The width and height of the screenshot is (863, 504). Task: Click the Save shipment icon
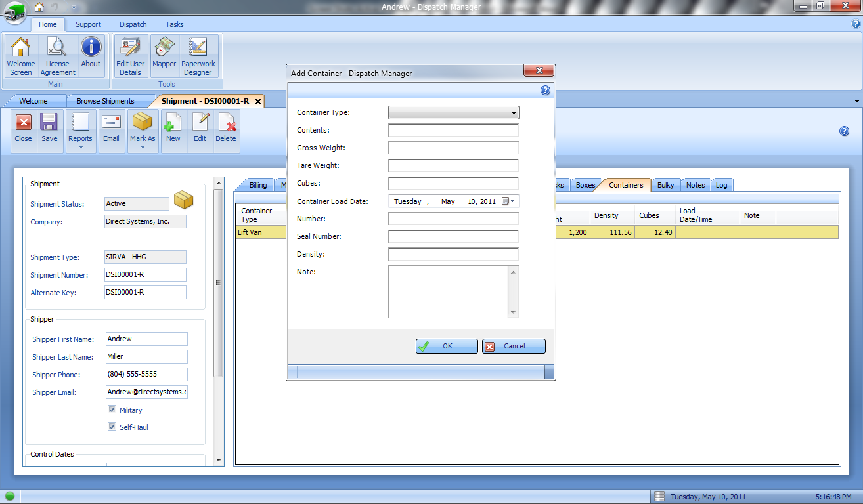point(49,129)
